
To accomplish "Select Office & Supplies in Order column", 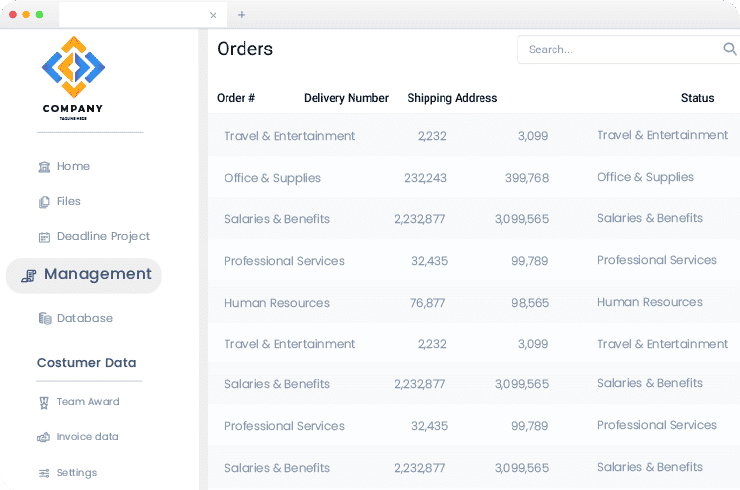I will (272, 178).
